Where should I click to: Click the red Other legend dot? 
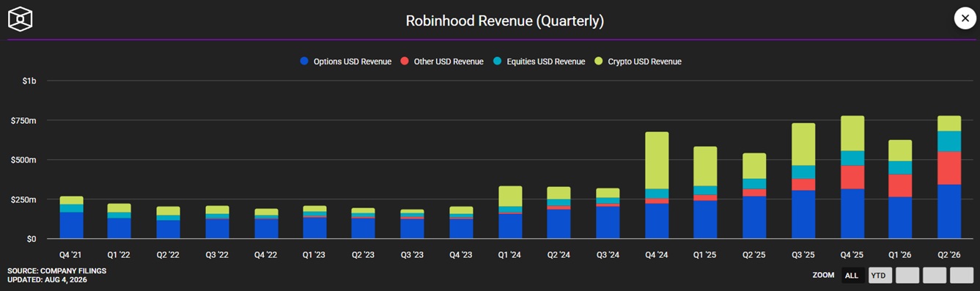pyautogui.click(x=405, y=62)
